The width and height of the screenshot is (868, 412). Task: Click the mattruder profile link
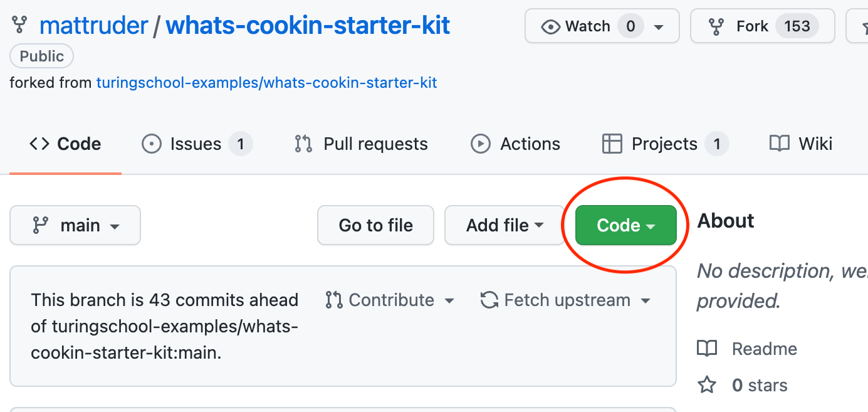(94, 24)
